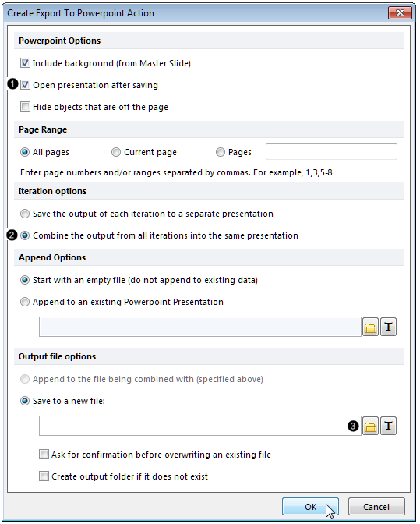Focus the Save to a new file path field

[200, 426]
